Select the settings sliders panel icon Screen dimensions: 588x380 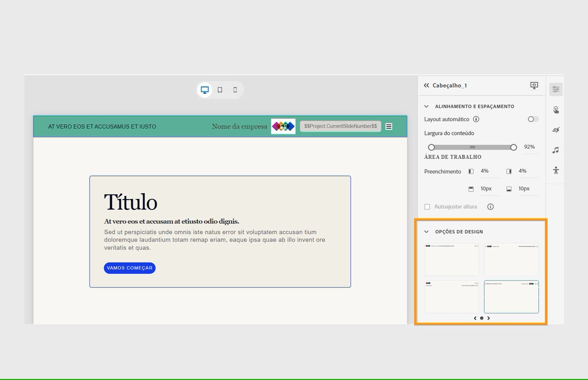coord(556,89)
